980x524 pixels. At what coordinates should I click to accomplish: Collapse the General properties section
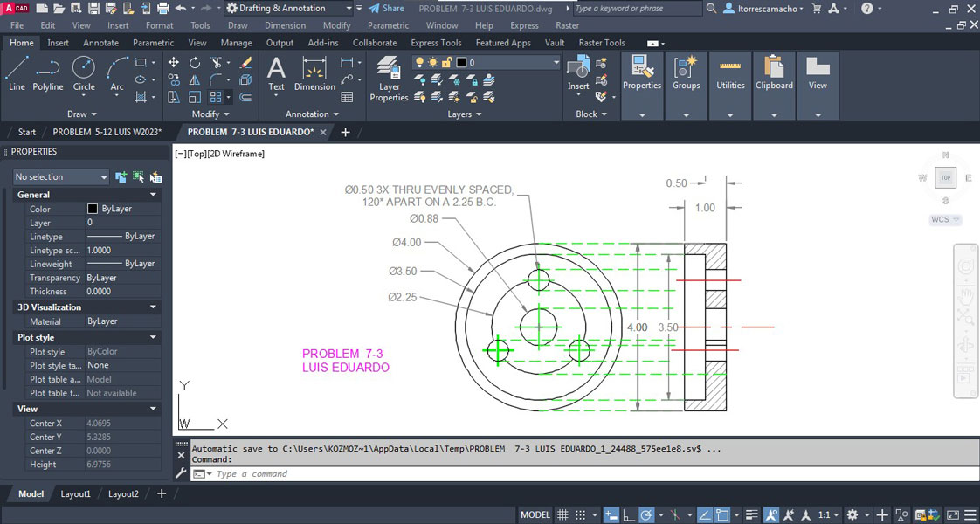tap(154, 195)
